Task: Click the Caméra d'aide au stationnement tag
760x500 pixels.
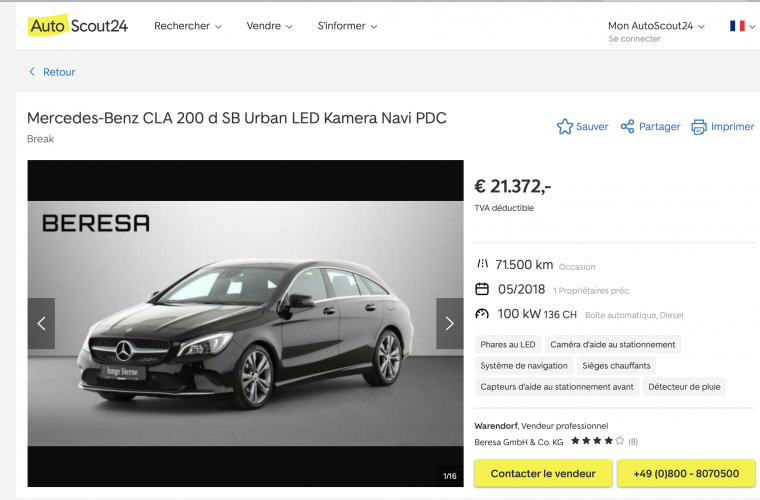Action: (613, 344)
